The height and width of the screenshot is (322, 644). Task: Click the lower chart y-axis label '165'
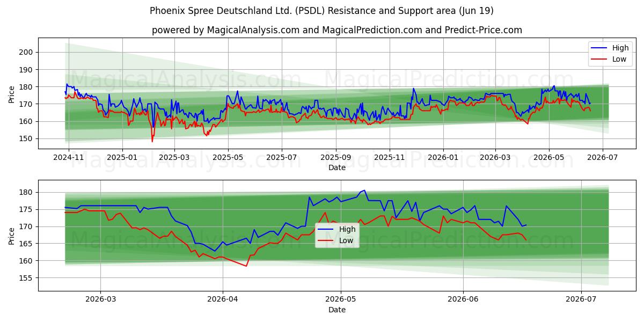click(x=26, y=244)
